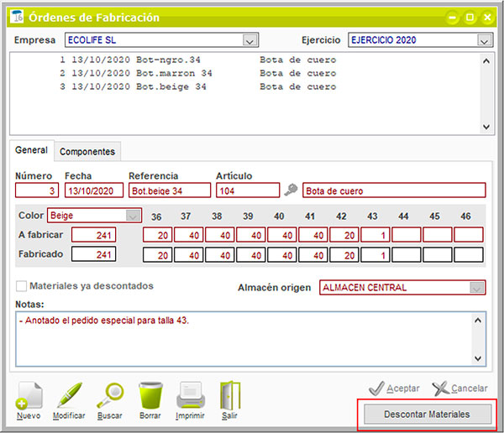Viewport: 504px width, 433px height.
Task: Close the Órdenes de Fabricación window
Action: click(x=487, y=18)
